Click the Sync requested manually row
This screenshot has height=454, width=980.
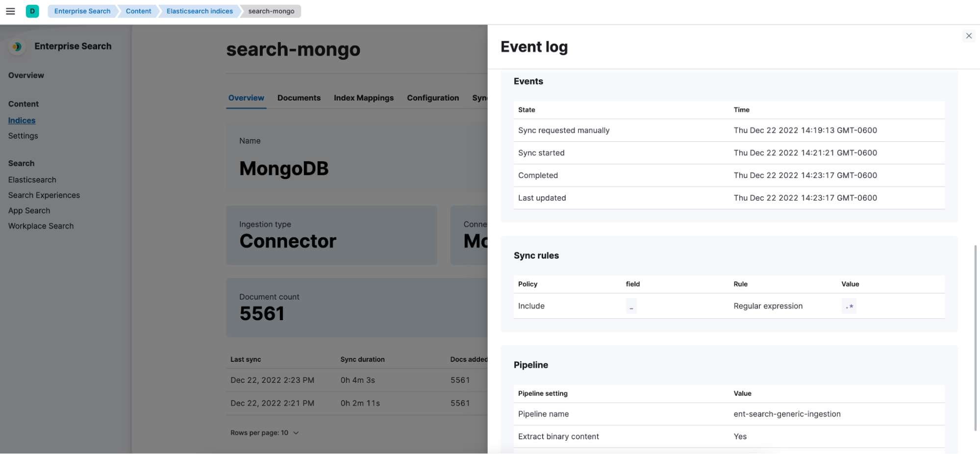coord(729,130)
